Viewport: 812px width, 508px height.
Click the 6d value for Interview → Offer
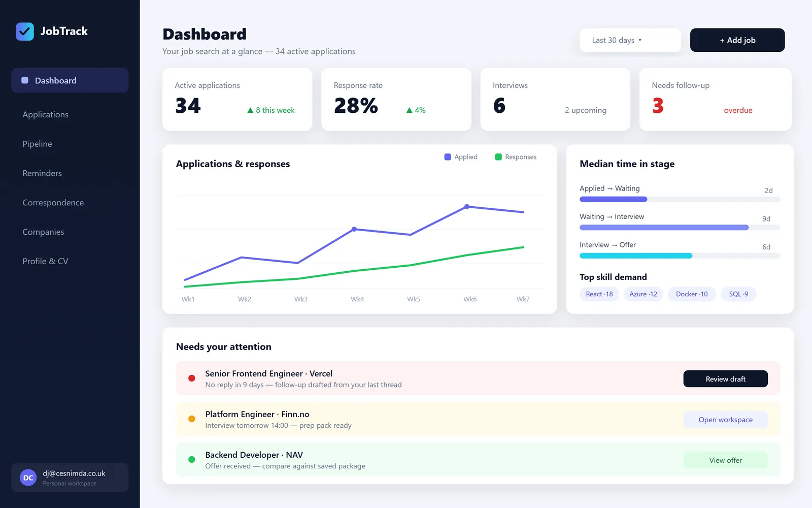766,247
